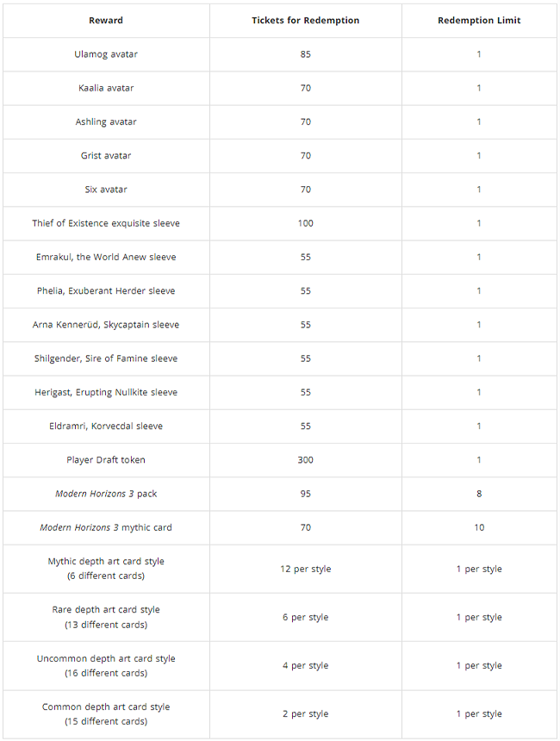The width and height of the screenshot is (560, 741).
Task: Select Shilgender, Sire of Famine sleeve
Action: pos(106,358)
